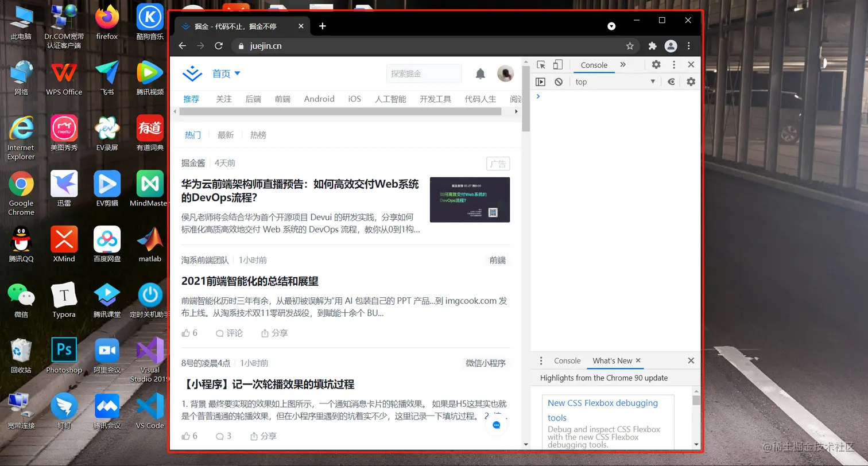Select the 代码人生 category tab
This screenshot has width=868, height=466.
click(480, 99)
